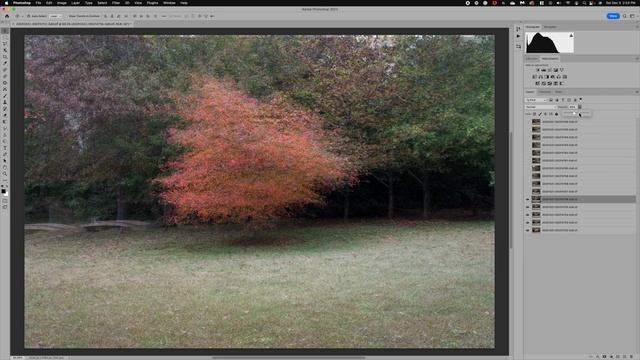Screen dimensions: 640x360
Task: Select the Eyedropper tool
Action: pyautogui.click(x=5, y=63)
